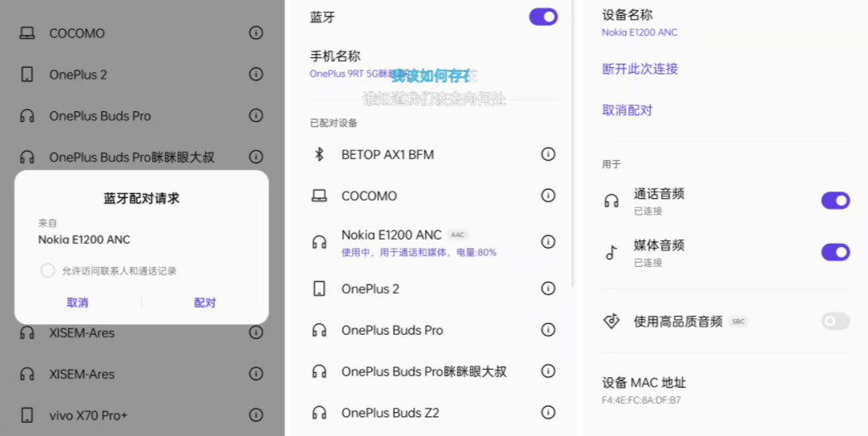
Task: Click phone icon beside vivo X70 Pro+
Action: pos(27,415)
